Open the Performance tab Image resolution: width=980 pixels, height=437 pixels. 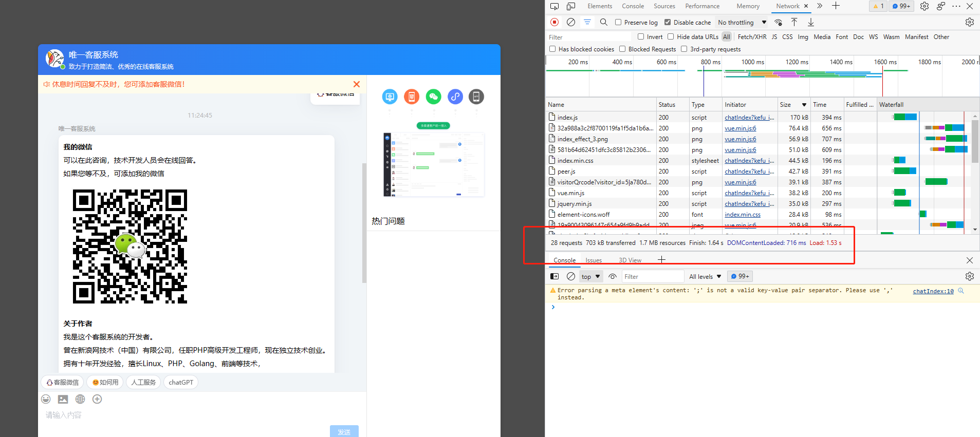pos(702,6)
